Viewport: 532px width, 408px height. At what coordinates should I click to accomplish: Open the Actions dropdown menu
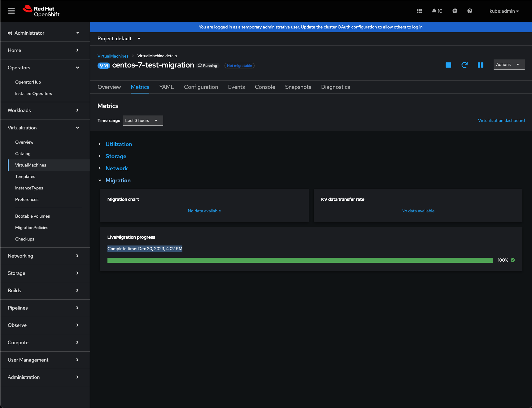coord(508,65)
